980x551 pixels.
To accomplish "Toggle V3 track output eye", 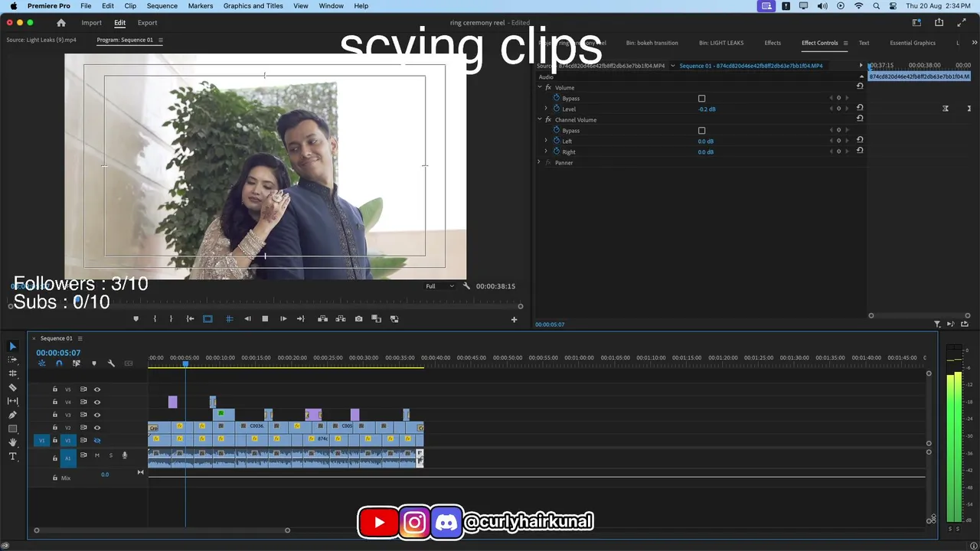I will point(97,415).
